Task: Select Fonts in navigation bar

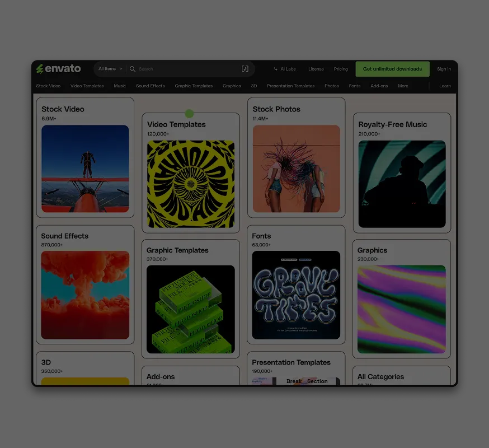Action: tap(355, 86)
